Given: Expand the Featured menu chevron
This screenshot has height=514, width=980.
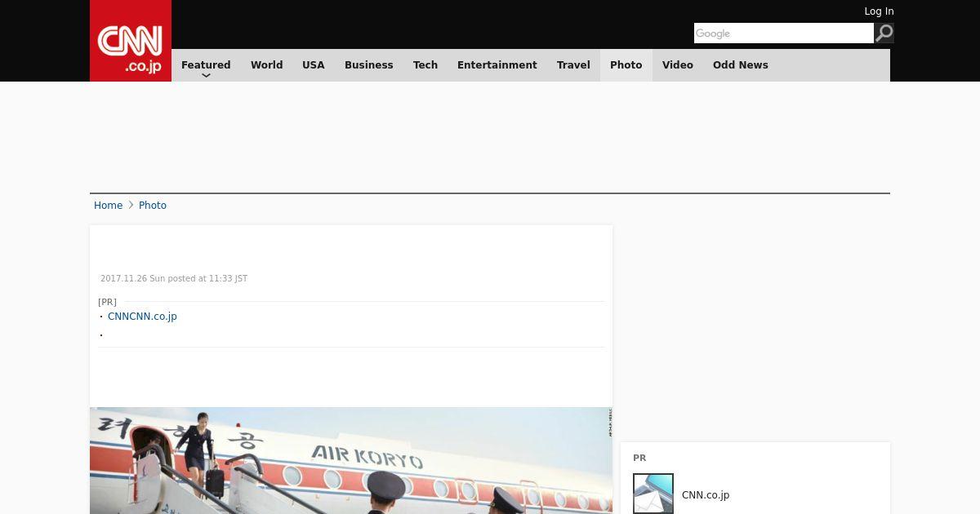Looking at the screenshot, I should [x=206, y=75].
